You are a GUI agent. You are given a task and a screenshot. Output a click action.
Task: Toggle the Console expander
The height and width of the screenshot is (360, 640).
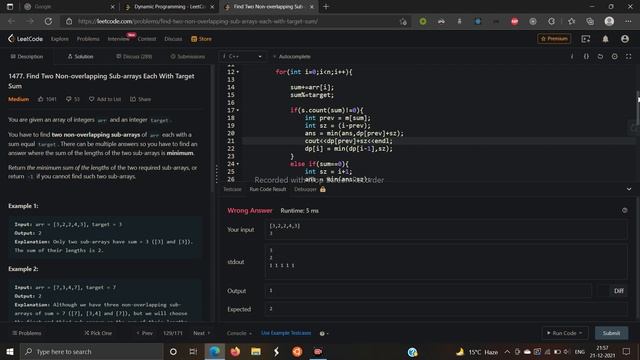point(239,333)
